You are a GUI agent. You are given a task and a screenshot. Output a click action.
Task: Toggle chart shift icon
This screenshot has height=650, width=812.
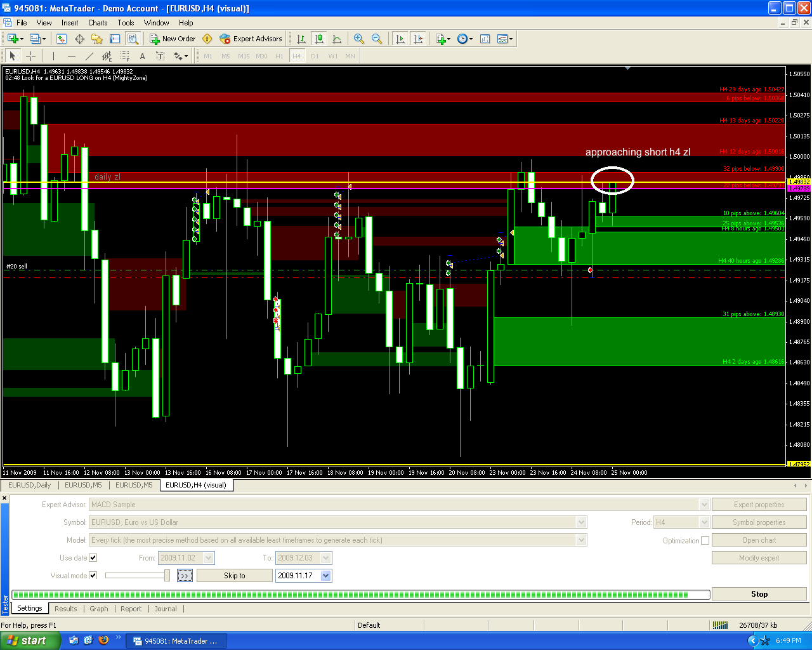coord(417,39)
